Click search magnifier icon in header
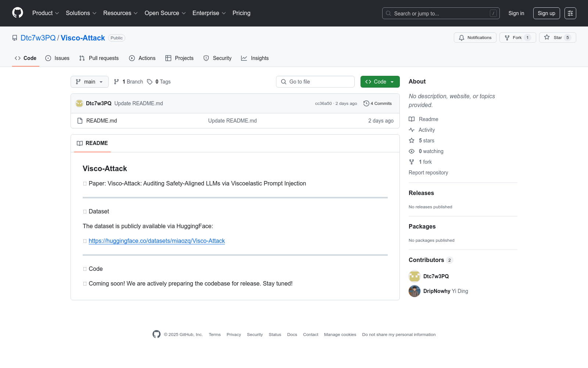This screenshot has height=368, width=588. (x=388, y=13)
